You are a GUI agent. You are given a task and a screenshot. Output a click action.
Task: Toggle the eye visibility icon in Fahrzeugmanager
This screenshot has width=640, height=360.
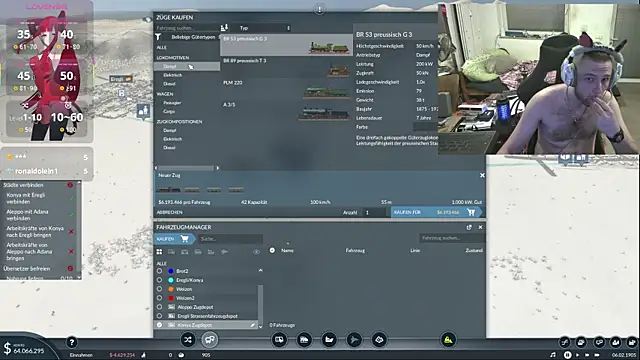(x=256, y=252)
